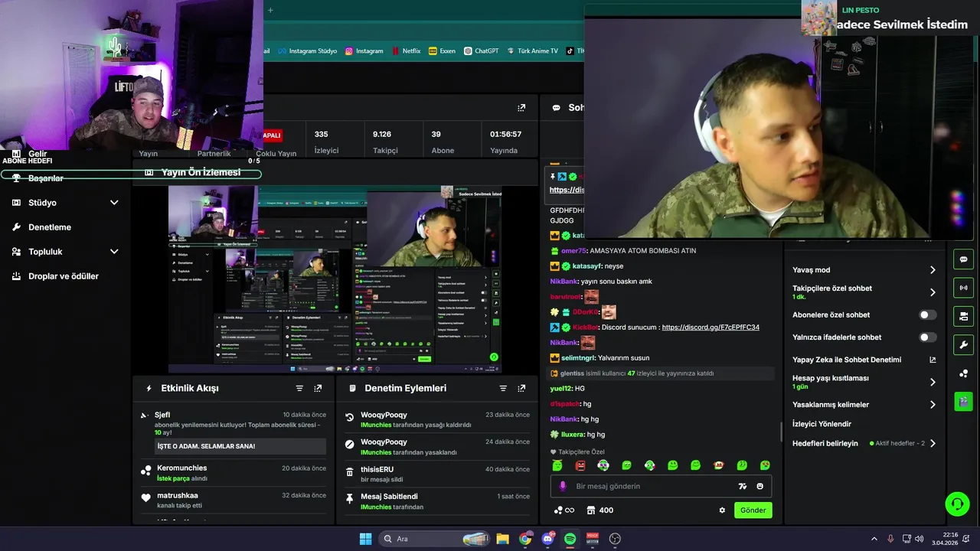Click the chat scrollbar

tap(781, 431)
